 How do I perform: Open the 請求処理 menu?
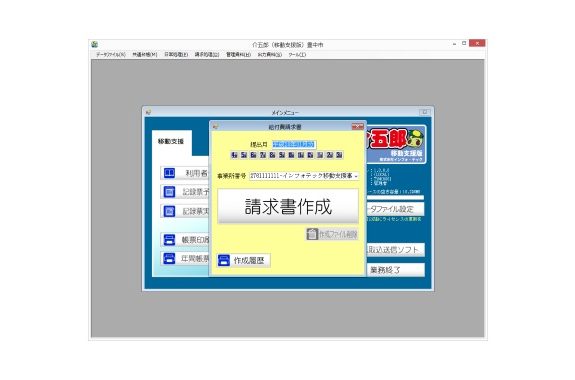point(207,55)
